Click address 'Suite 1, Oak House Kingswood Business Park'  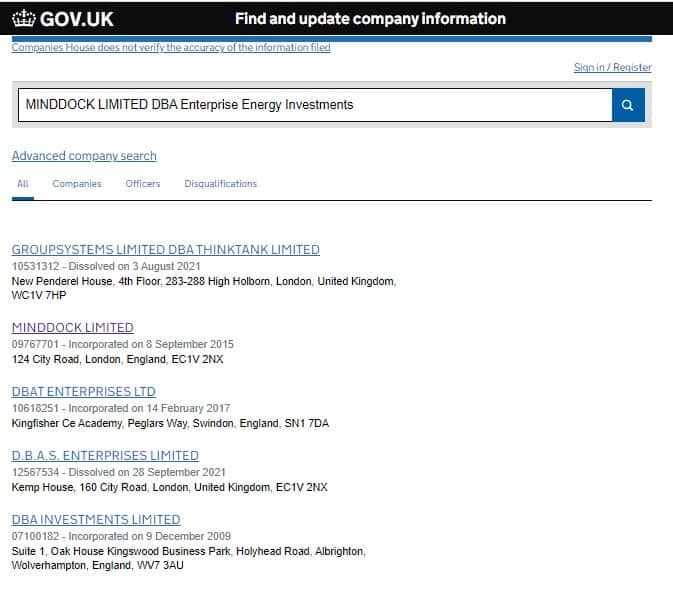(121, 551)
